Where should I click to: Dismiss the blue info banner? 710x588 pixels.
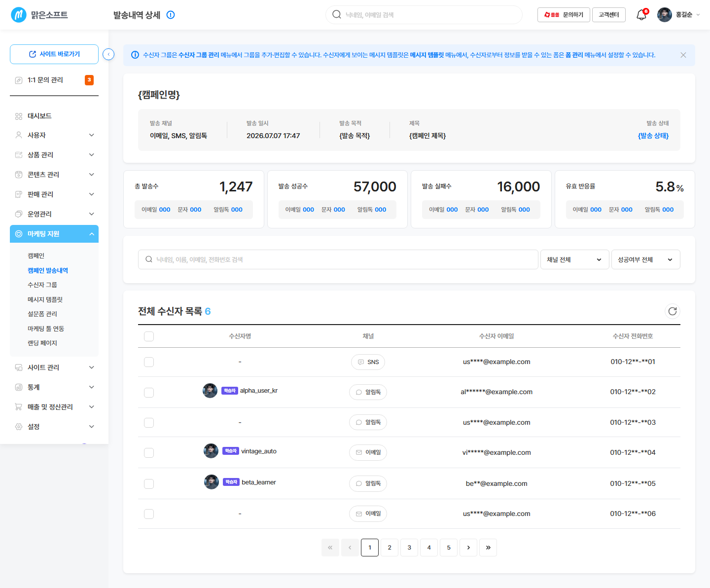coord(683,55)
